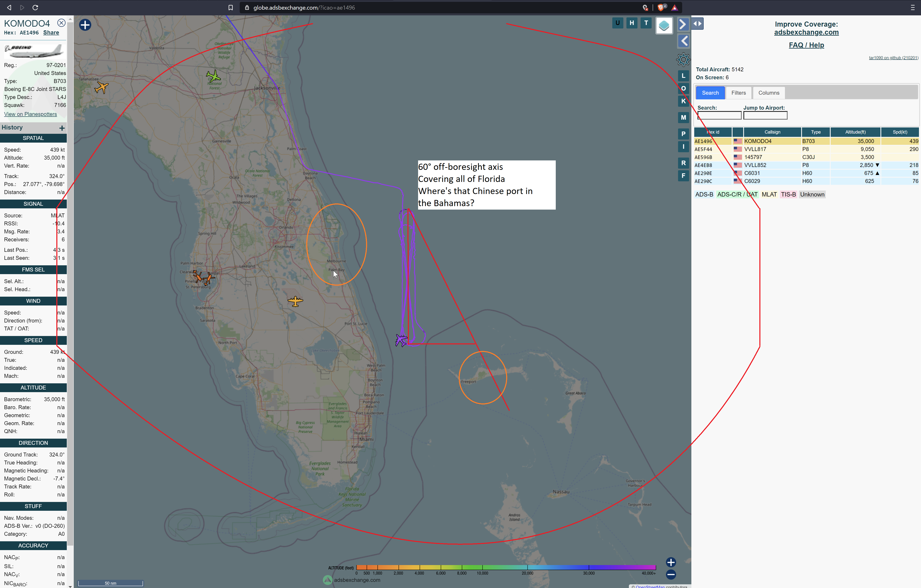Image resolution: width=921 pixels, height=588 pixels.
Task: Sort table by Type column header
Action: (816, 132)
